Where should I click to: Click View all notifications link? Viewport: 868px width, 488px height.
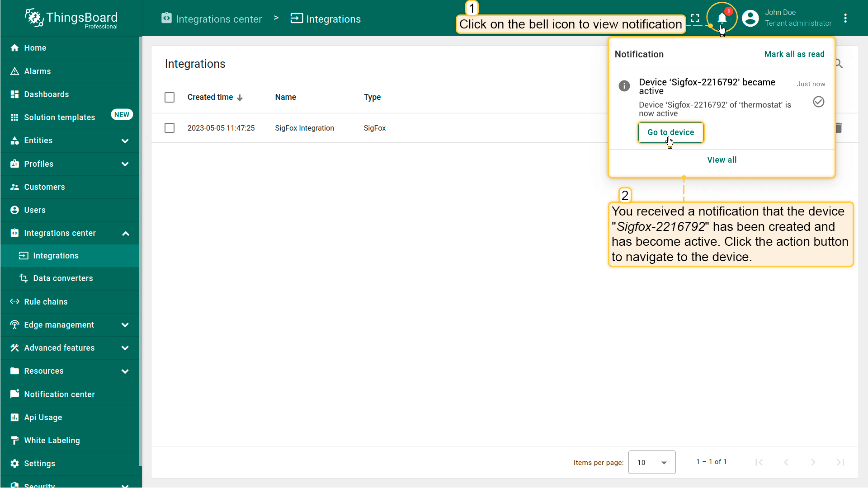(722, 160)
